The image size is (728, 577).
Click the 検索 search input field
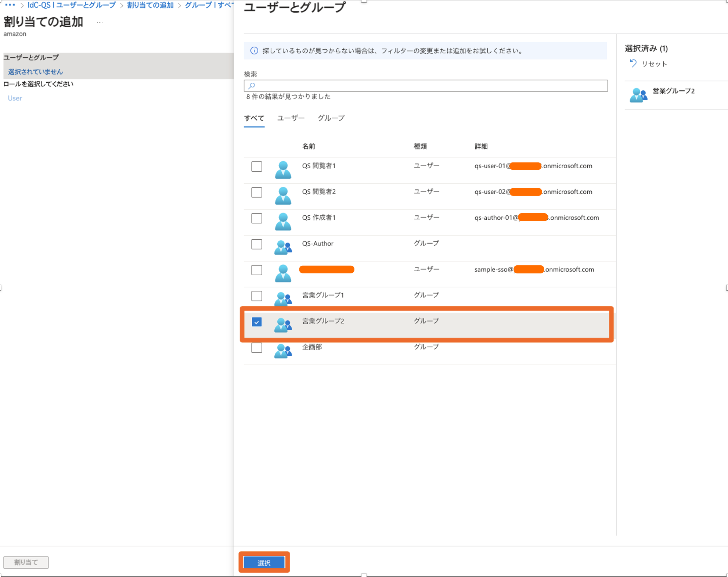pos(425,86)
